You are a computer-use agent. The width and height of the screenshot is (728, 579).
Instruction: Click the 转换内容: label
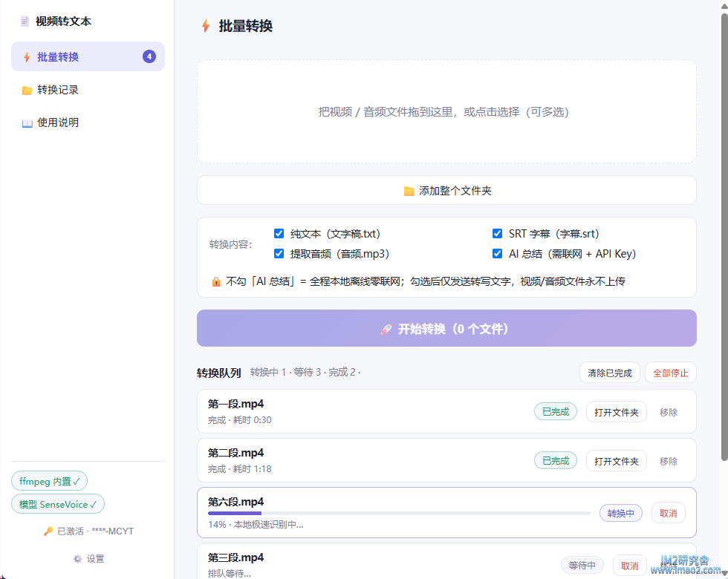(x=231, y=244)
